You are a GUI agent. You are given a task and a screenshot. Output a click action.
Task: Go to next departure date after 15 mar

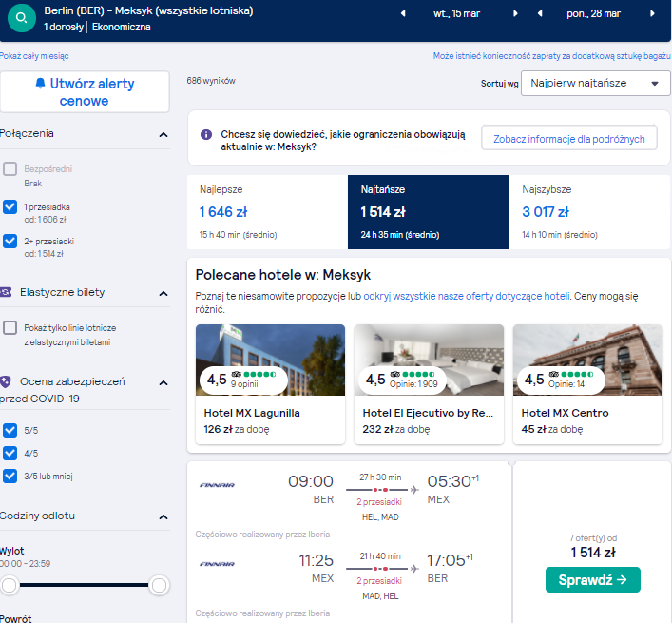click(515, 13)
